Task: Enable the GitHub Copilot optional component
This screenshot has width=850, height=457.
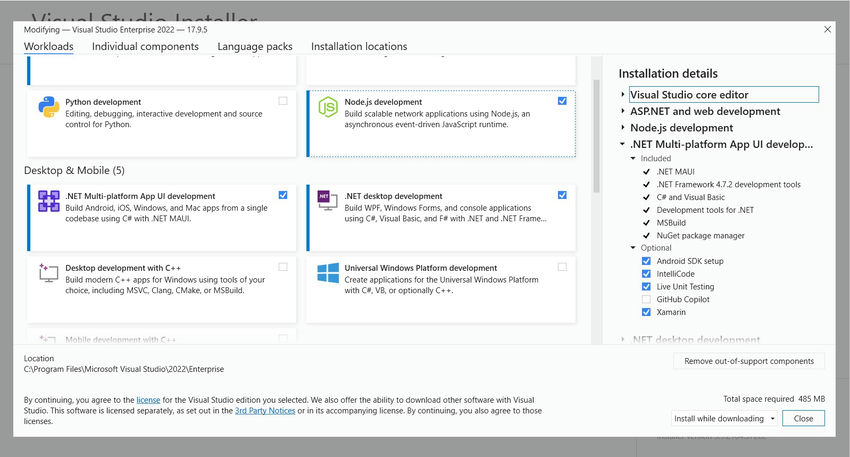Action: [646, 300]
